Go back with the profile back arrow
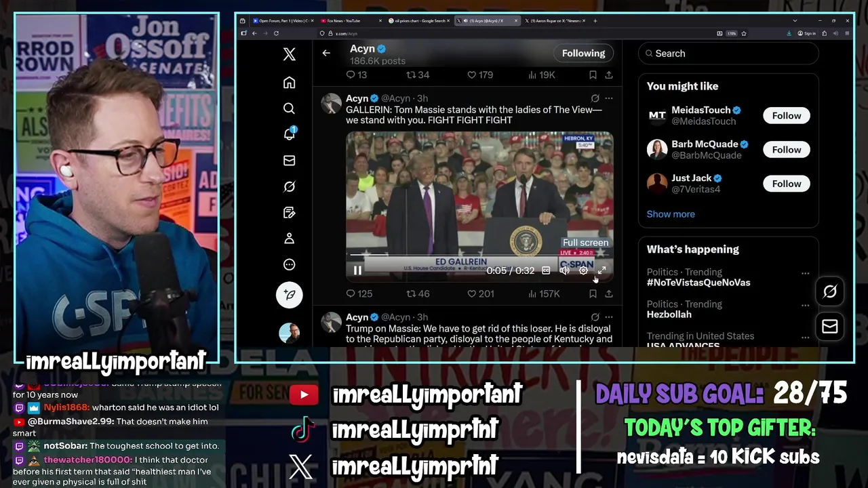The width and height of the screenshot is (868, 488). pos(326,53)
